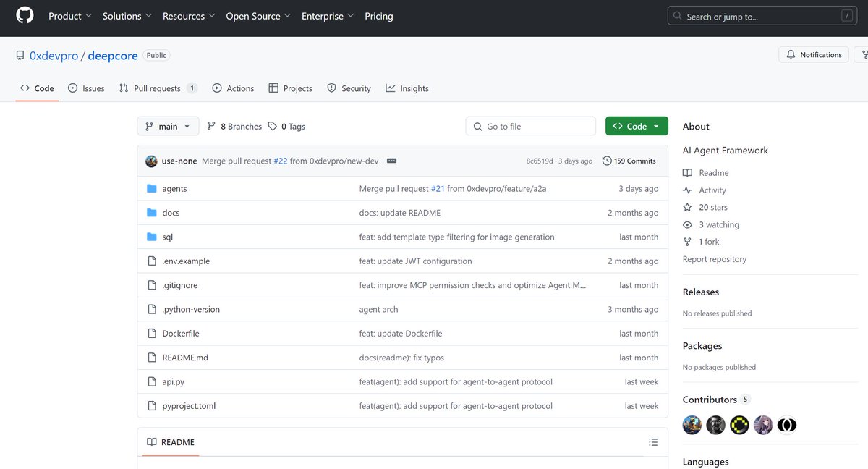Image resolution: width=868 pixels, height=469 pixels.
Task: Open the use-none author link
Action: tap(179, 161)
